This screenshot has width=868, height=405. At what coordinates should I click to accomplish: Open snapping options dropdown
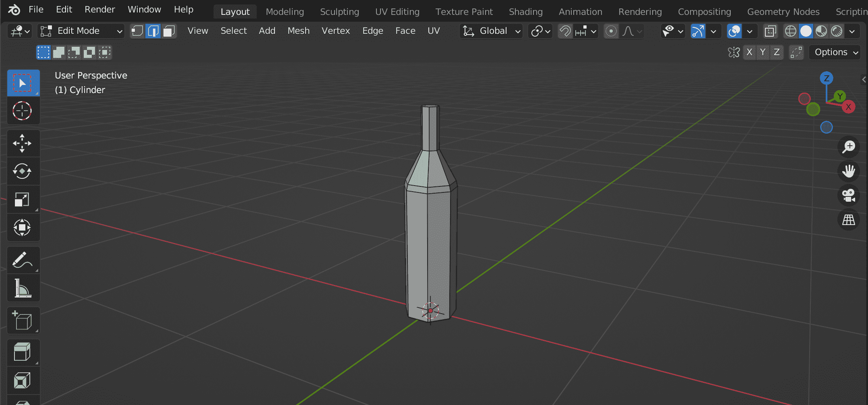tap(586, 31)
